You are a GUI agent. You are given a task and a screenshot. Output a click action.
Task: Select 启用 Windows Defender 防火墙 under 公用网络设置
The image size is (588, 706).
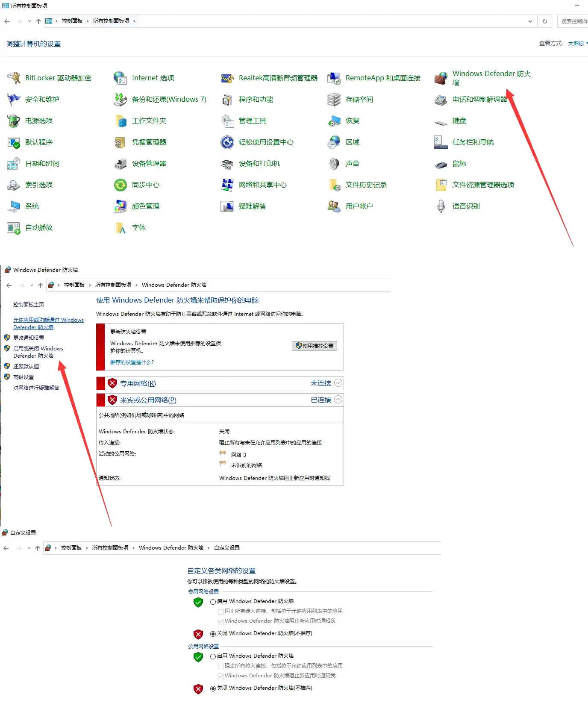pyautogui.click(x=213, y=656)
